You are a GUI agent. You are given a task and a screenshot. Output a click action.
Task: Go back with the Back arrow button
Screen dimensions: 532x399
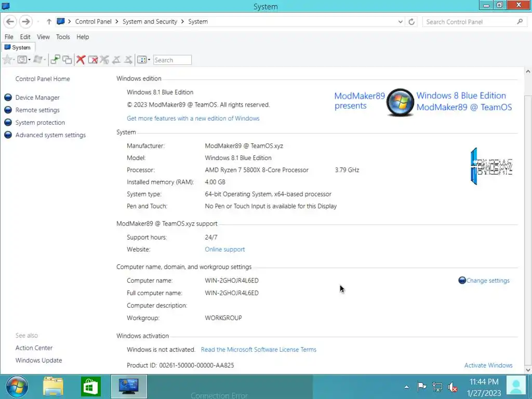pyautogui.click(x=10, y=22)
